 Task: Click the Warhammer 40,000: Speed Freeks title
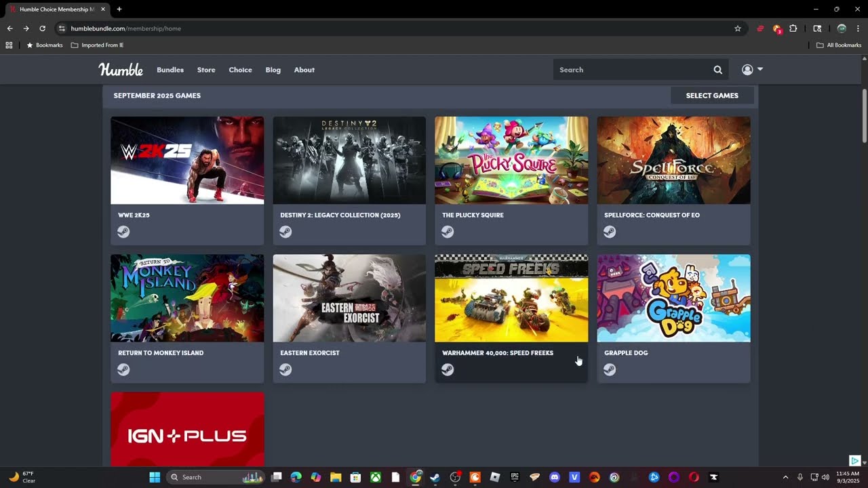pyautogui.click(x=498, y=353)
